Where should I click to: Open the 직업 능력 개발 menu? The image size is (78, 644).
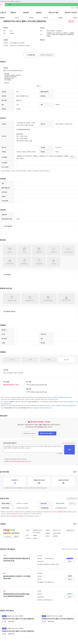coord(53,12)
